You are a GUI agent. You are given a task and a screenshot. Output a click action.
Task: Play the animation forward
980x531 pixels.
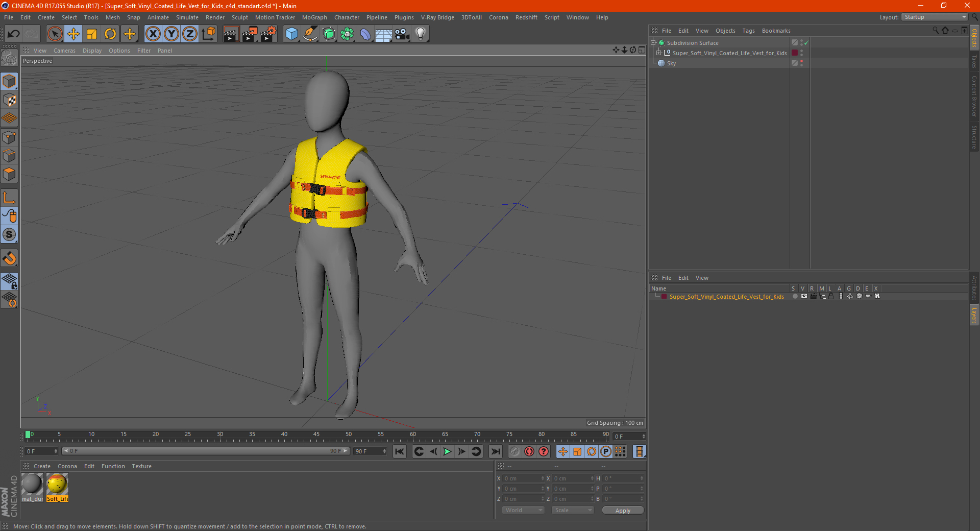(447, 451)
